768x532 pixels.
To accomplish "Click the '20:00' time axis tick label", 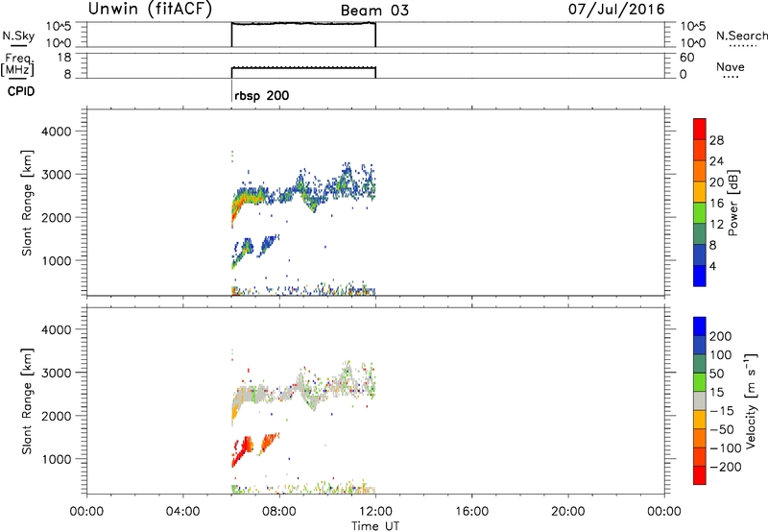I will point(568,512).
